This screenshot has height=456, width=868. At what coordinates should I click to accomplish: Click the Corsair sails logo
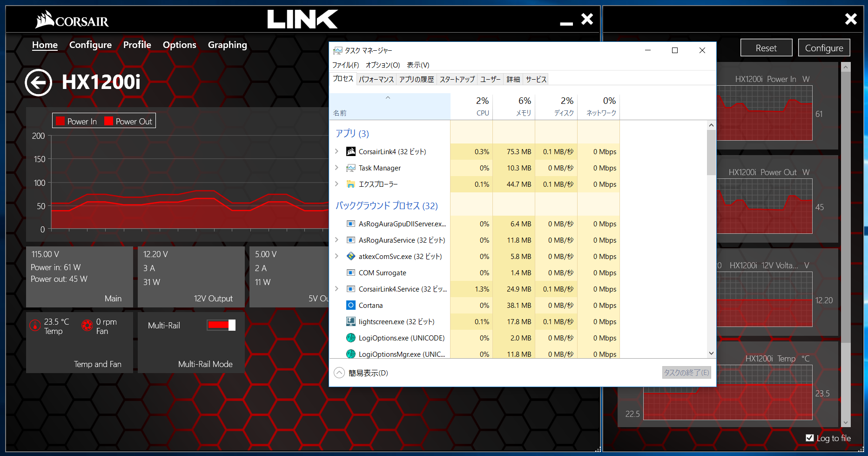(x=45, y=20)
